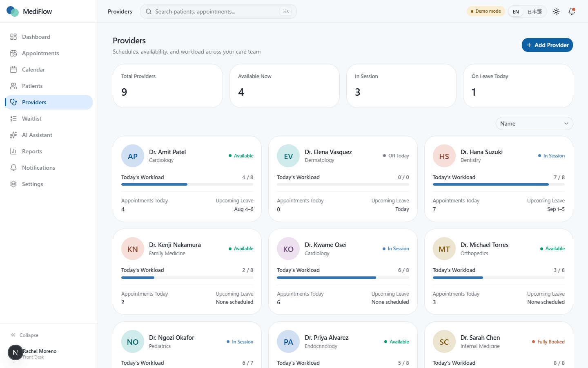The image size is (588, 368).
Task: Click the Notifications bell icon in sidebar
Action: point(13,168)
